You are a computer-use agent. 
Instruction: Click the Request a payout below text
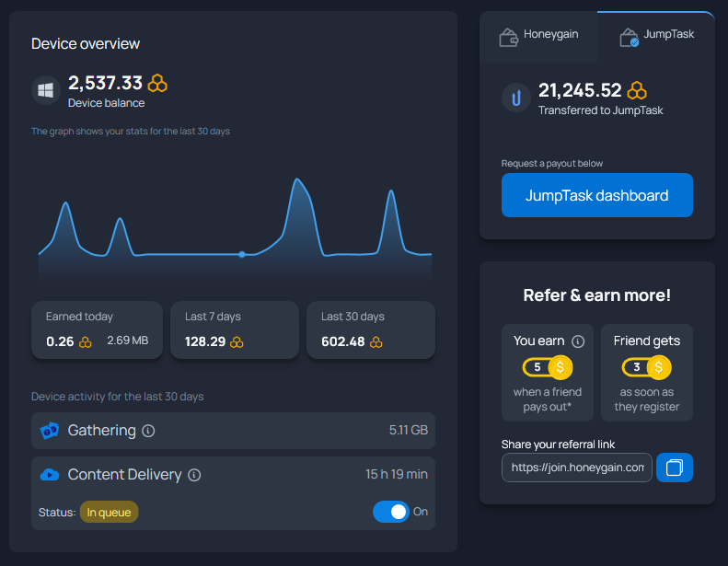coord(552,164)
